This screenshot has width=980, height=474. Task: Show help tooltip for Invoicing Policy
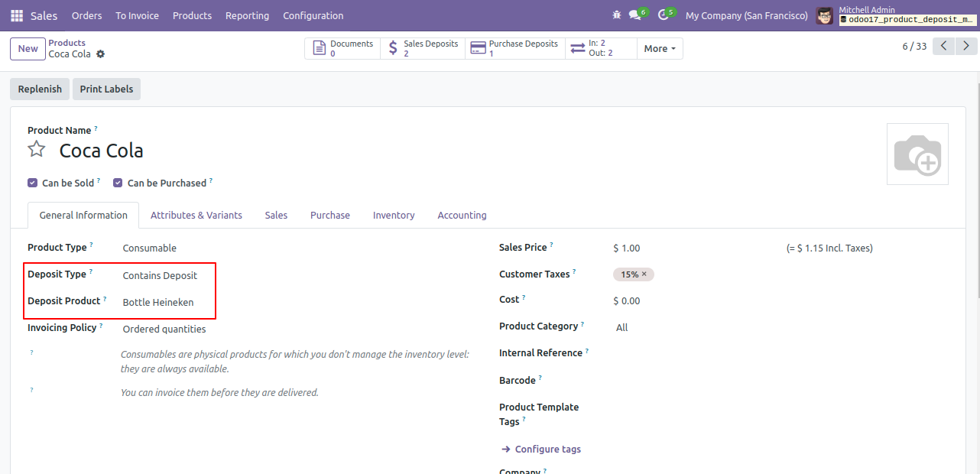click(x=101, y=326)
